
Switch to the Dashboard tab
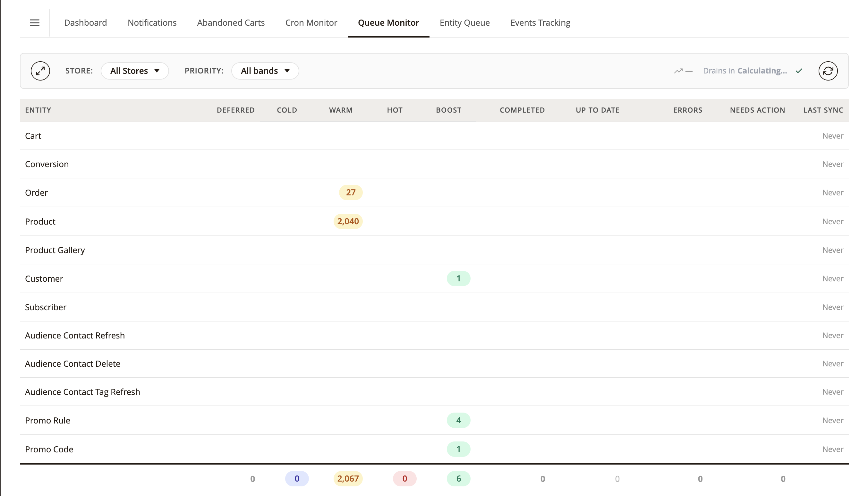click(85, 23)
